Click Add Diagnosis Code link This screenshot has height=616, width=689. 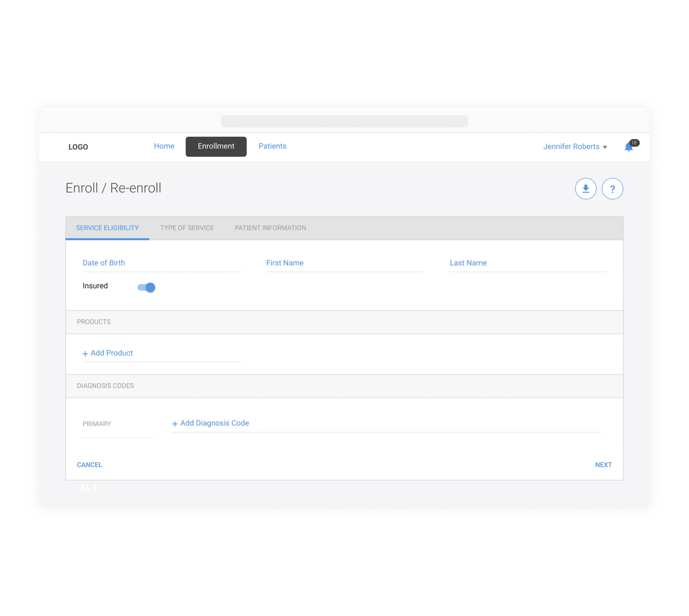210,423
